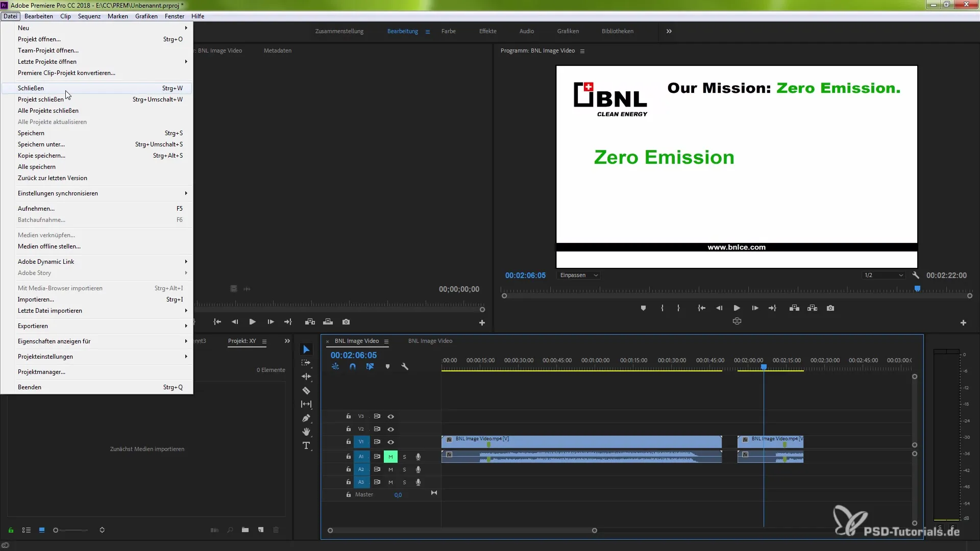Click Zurück zur letzten Version
Image resolution: width=980 pixels, height=551 pixels.
coord(97,178)
